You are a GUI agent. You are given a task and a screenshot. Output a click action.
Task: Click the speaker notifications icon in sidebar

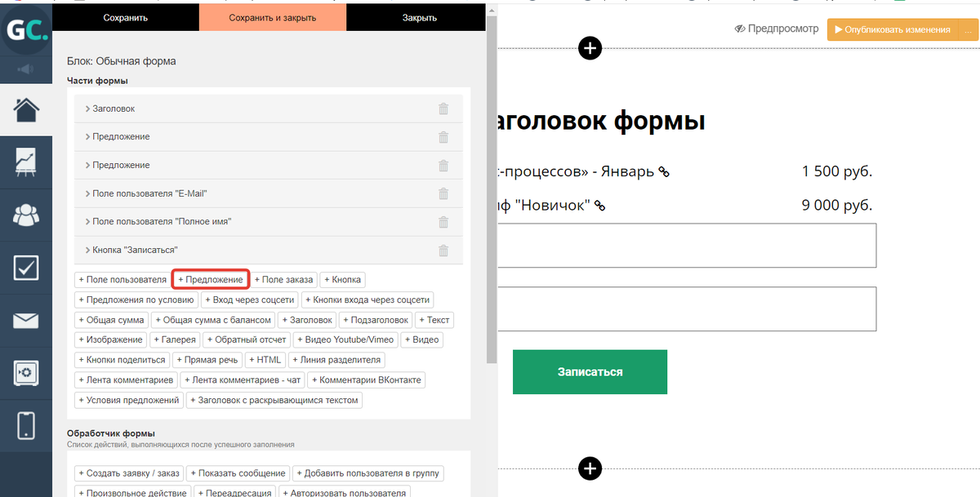point(26,69)
